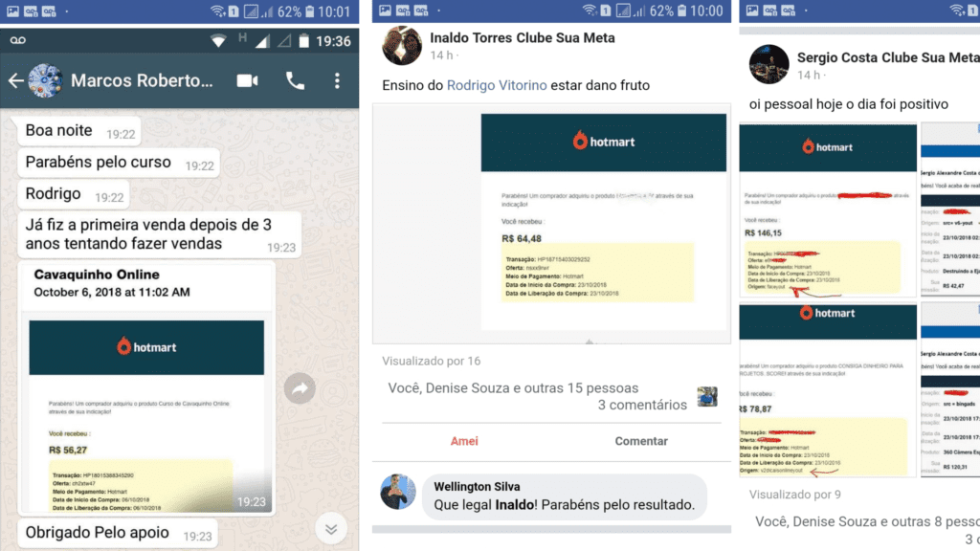Select 'oi pessoal hoje o dia foi positivo' text

click(849, 103)
